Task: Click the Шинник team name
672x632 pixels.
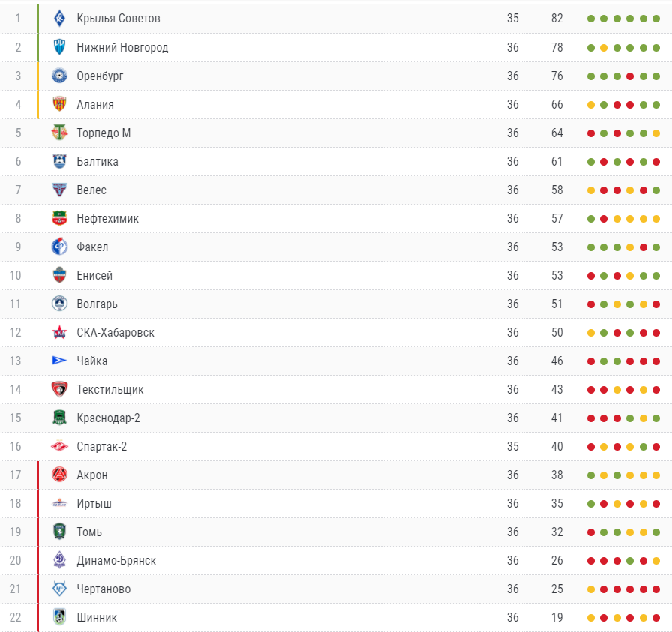Action: tap(97, 618)
